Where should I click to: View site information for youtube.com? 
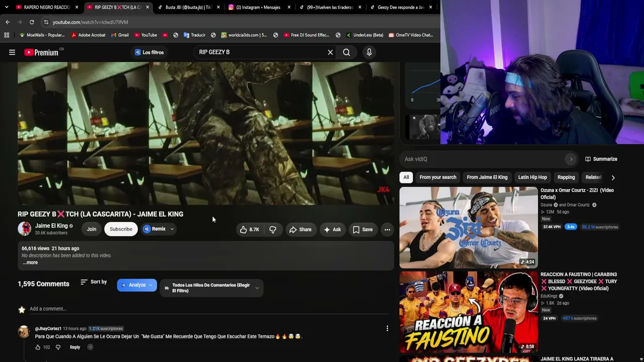click(46, 22)
